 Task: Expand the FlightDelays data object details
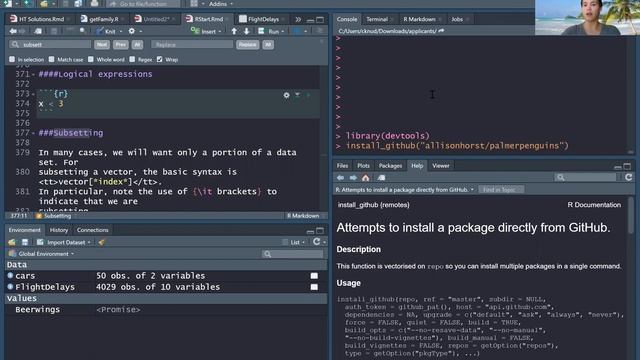[10, 287]
